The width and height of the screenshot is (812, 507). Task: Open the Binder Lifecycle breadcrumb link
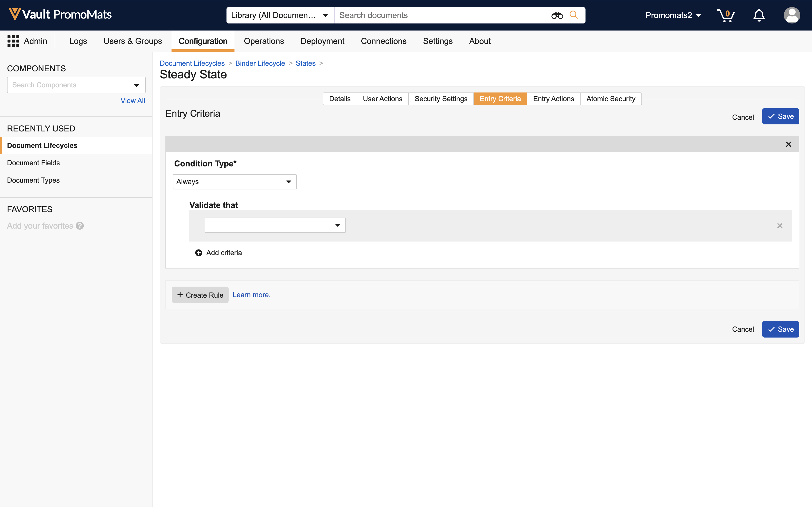pyautogui.click(x=260, y=63)
